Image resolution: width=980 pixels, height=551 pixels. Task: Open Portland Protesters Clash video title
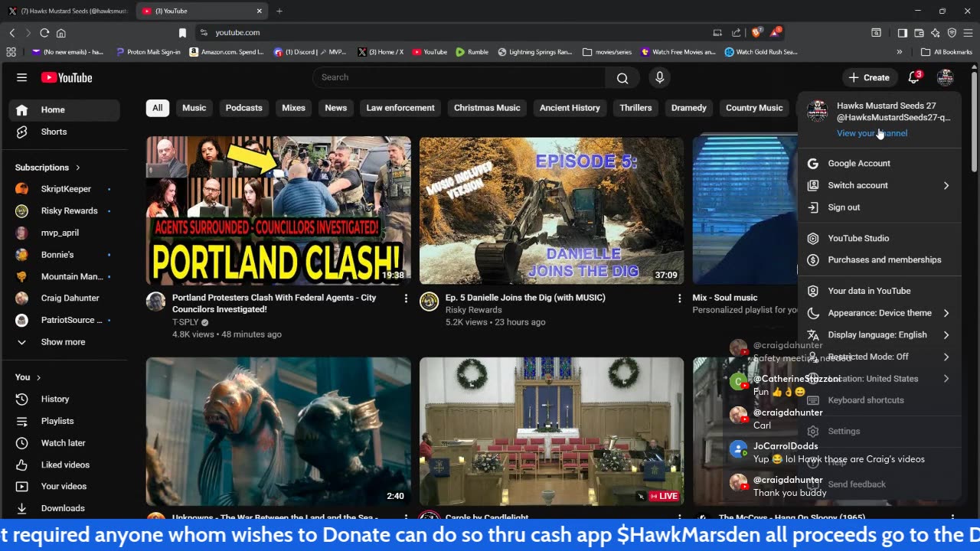274,303
